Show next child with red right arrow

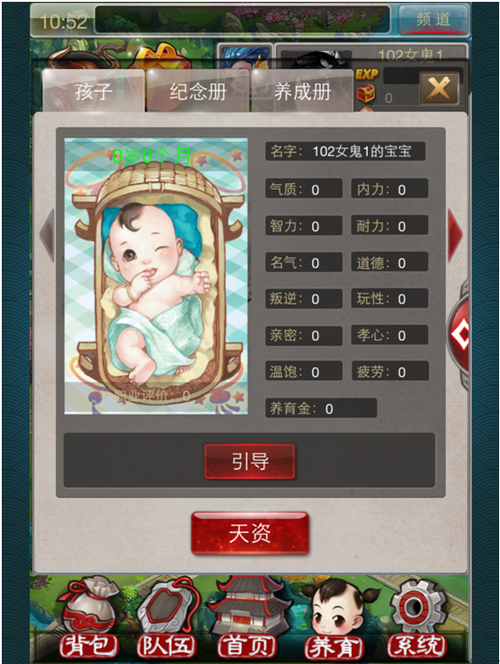[456, 235]
